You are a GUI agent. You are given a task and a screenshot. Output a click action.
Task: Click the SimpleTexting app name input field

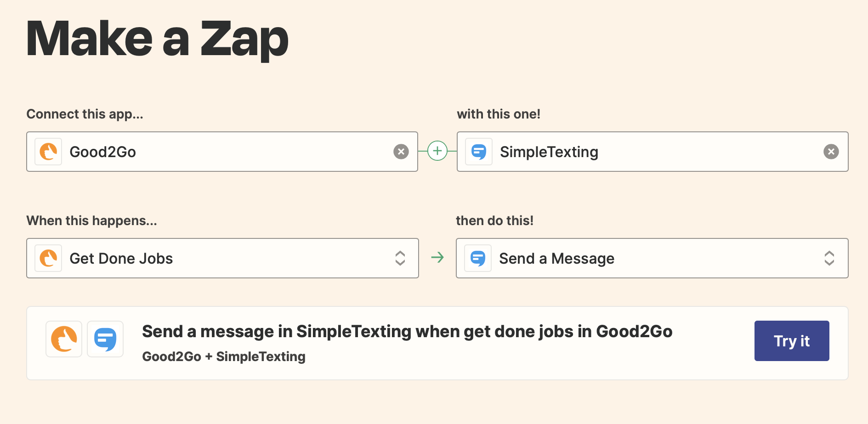652,152
